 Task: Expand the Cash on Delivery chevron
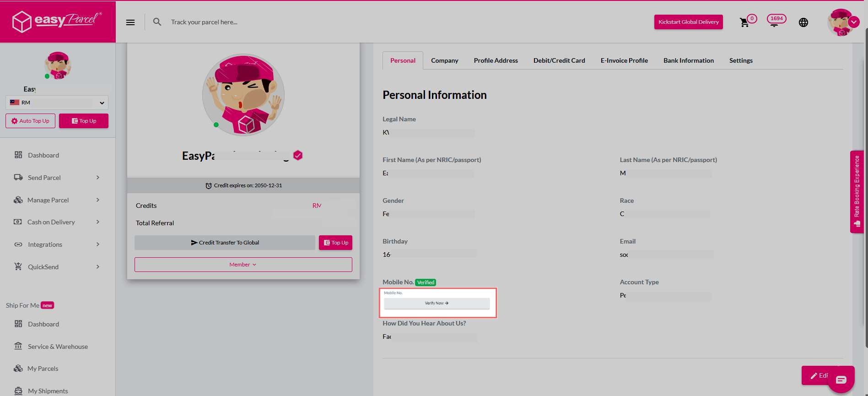point(98,222)
